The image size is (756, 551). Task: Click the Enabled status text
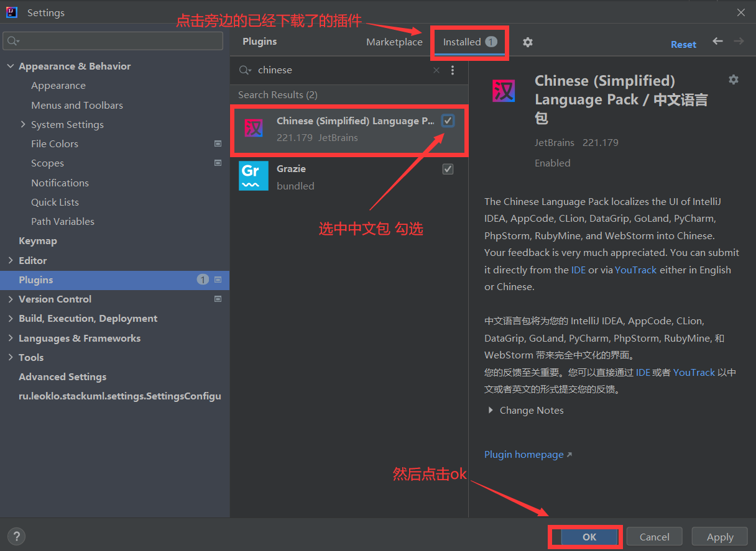pyautogui.click(x=552, y=163)
